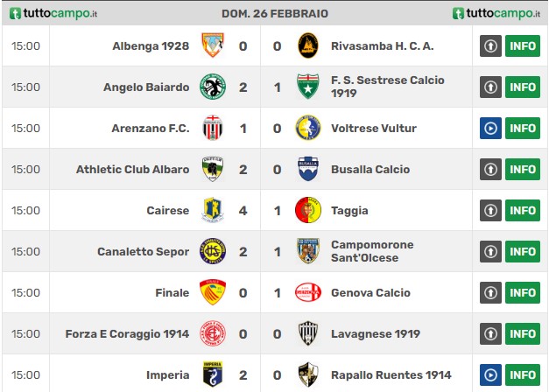Select the Lavagnese 1919 striped shield logo
The image size is (549, 392).
click(308, 333)
